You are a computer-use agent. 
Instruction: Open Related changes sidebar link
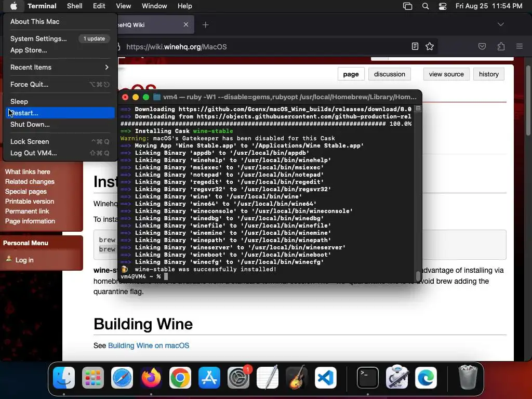[x=30, y=181]
